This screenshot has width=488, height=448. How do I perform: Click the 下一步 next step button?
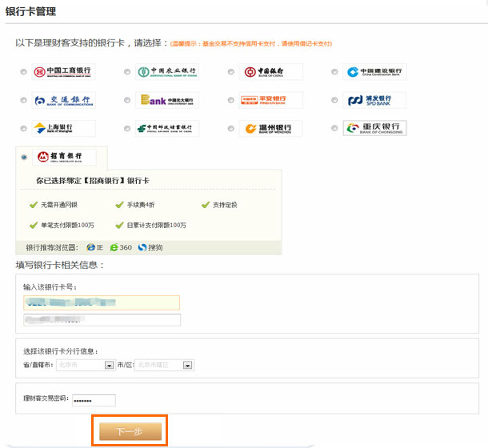130,431
